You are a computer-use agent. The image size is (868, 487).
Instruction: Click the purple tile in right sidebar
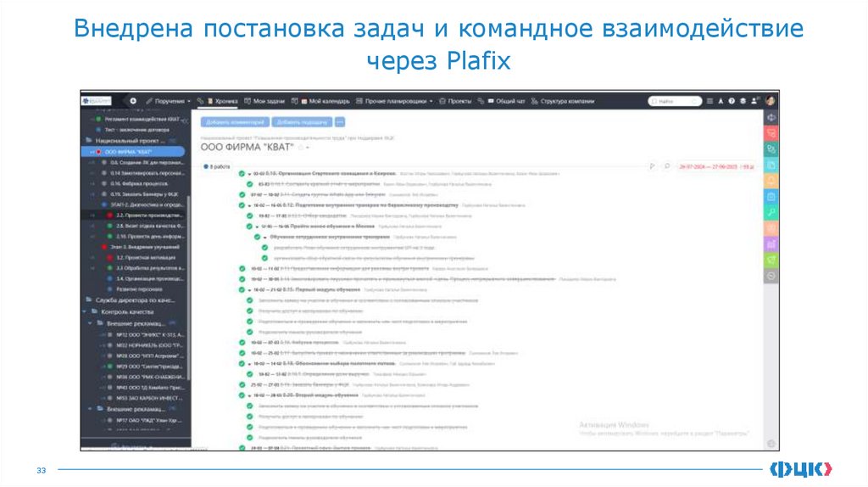[x=771, y=244]
